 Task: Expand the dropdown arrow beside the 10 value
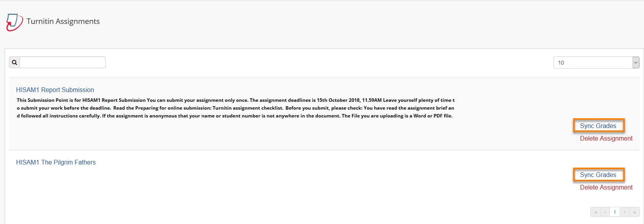tap(636, 63)
